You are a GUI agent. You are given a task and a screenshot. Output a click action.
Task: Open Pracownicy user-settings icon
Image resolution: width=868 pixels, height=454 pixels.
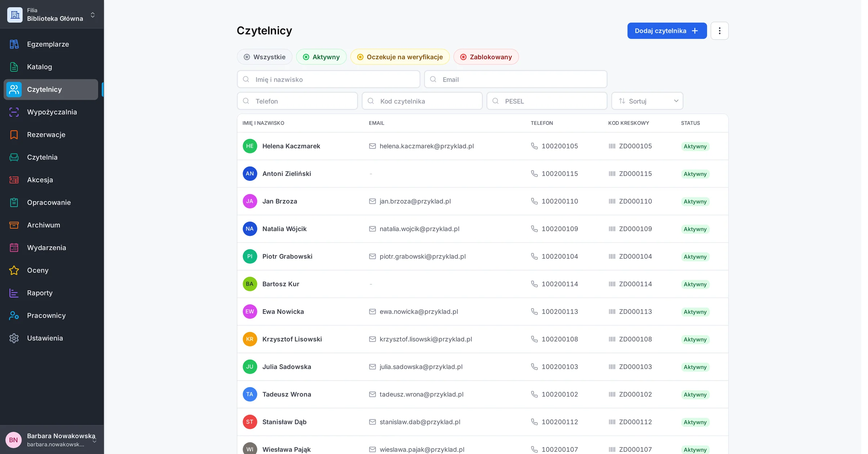tap(14, 315)
